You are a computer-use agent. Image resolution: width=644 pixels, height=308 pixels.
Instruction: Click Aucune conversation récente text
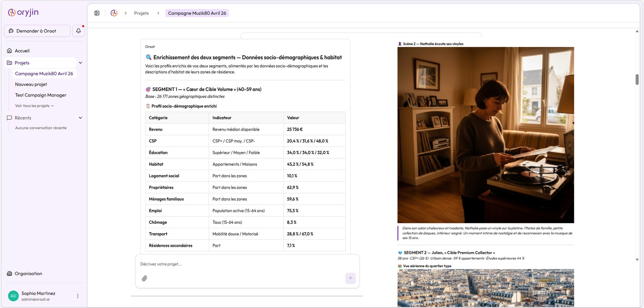(41, 128)
